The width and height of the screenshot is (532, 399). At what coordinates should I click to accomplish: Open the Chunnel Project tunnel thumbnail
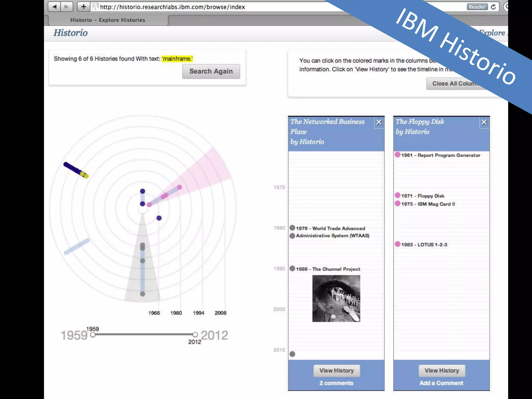(x=336, y=298)
